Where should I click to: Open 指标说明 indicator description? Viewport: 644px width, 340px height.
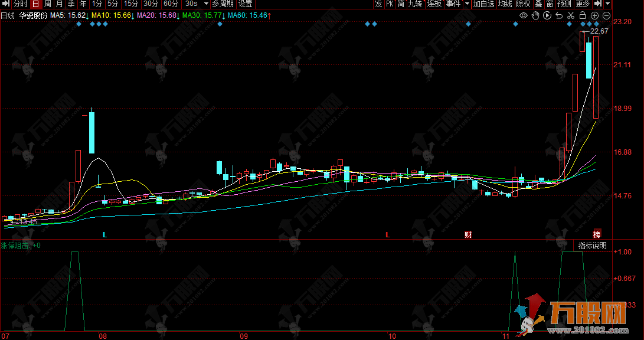[592, 246]
